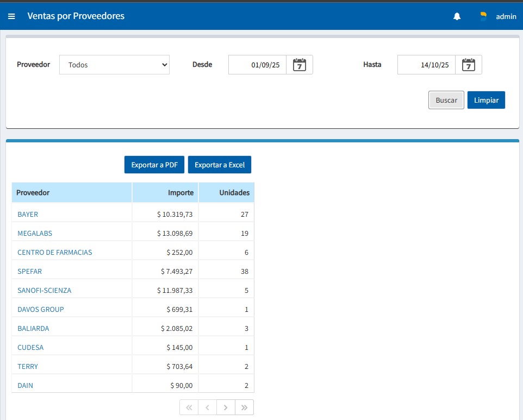Open the SANOFI-SCIENZA provider link

click(45, 290)
